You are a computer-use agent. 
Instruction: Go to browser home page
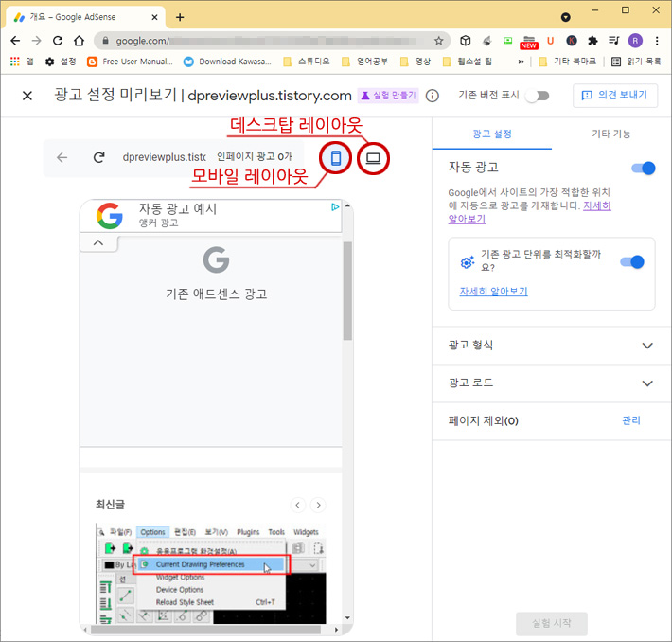[79, 41]
